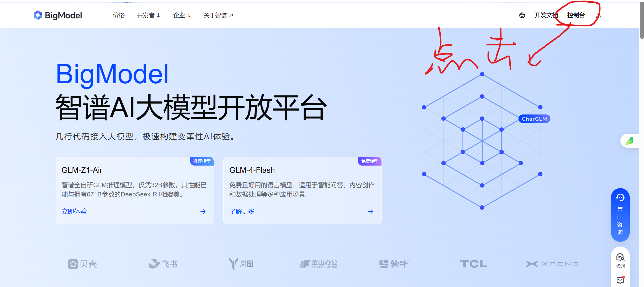Click the TCL partner logo
Image resolution: width=644 pixels, height=287 pixels.
(473, 264)
